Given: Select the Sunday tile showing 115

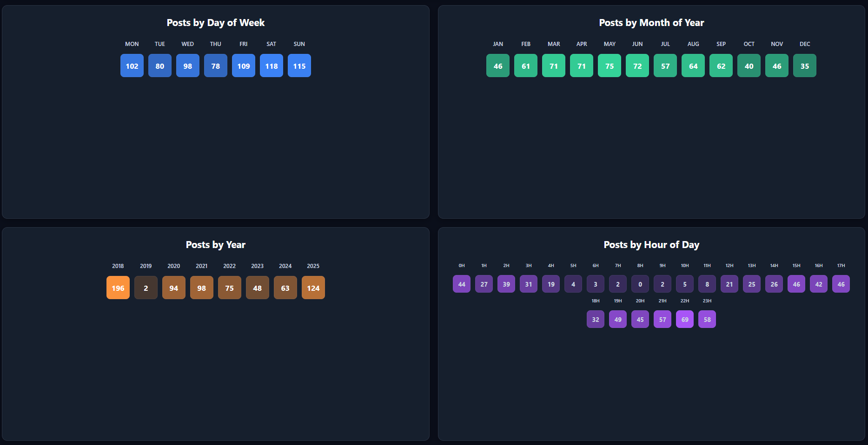Looking at the screenshot, I should 299,65.
